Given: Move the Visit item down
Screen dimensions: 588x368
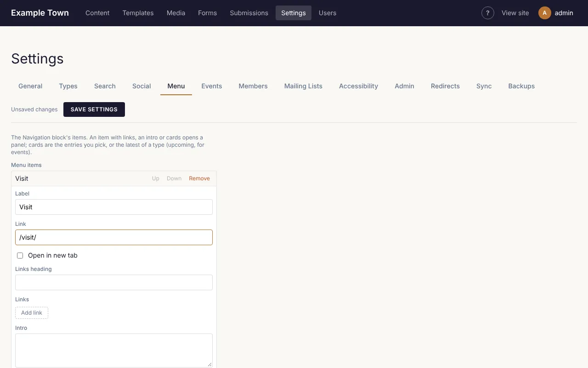Looking at the screenshot, I should click(174, 178).
